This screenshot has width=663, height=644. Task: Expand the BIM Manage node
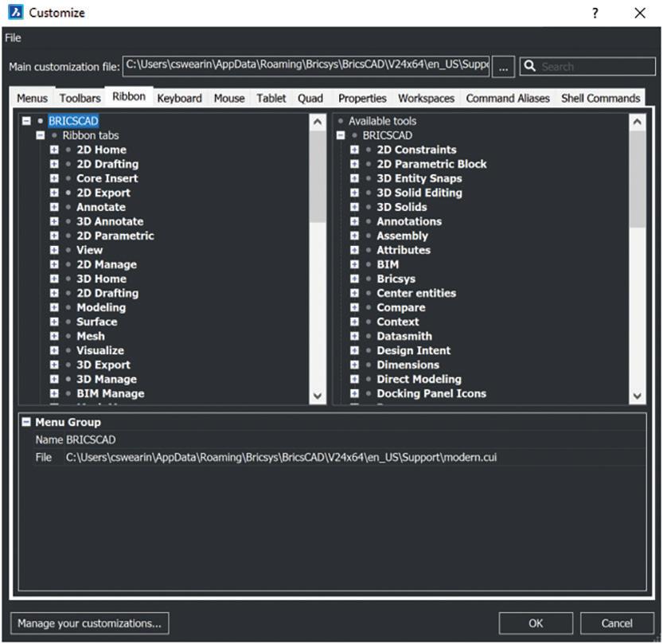pyautogui.click(x=54, y=394)
